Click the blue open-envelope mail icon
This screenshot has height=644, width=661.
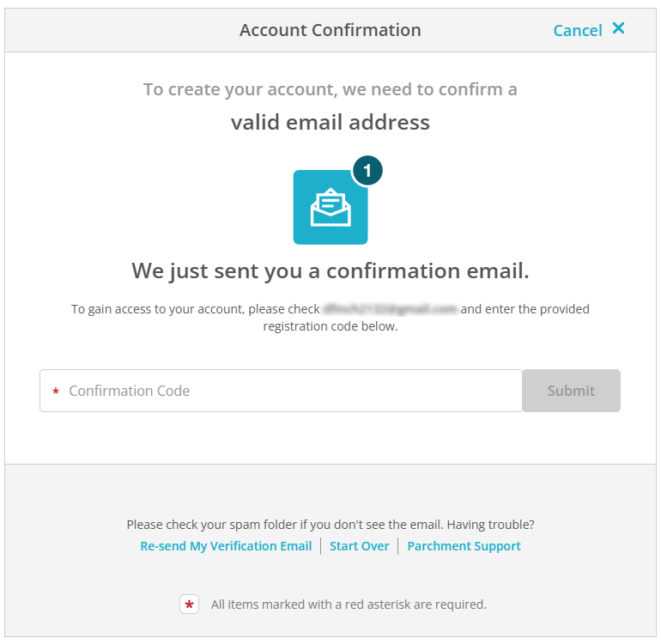pyautogui.click(x=330, y=207)
